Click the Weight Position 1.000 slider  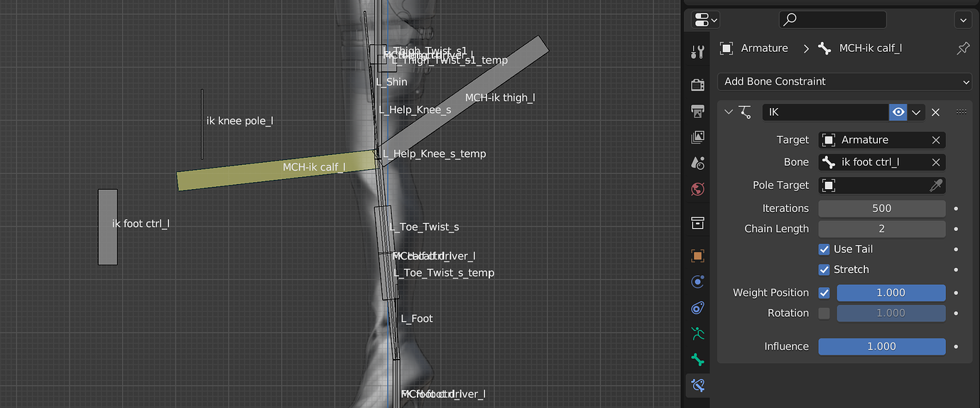(891, 293)
